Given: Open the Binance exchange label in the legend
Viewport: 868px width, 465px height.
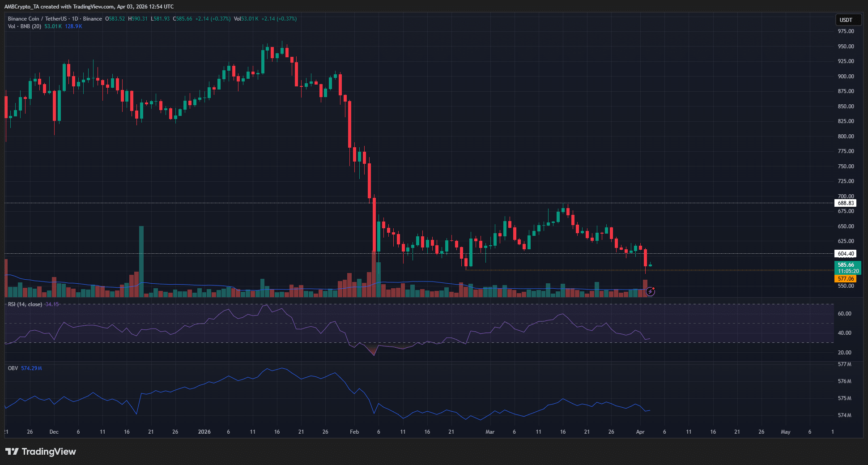Looking at the screenshot, I should pyautogui.click(x=92, y=19).
